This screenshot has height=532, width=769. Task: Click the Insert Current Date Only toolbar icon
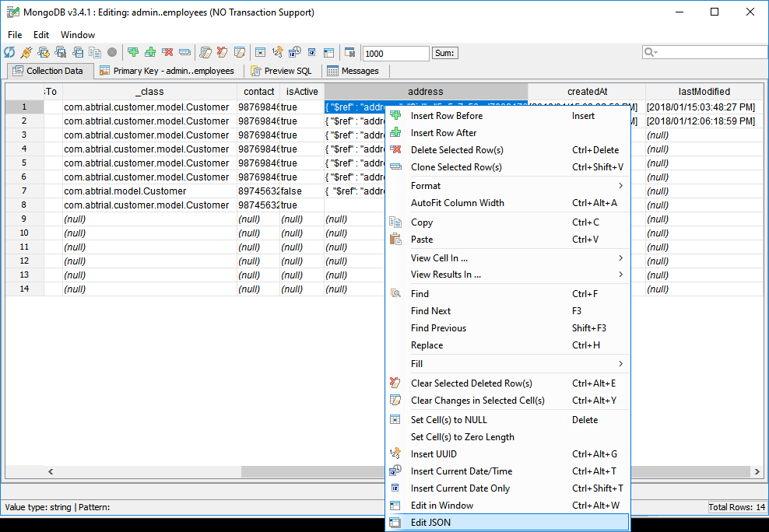point(312,52)
